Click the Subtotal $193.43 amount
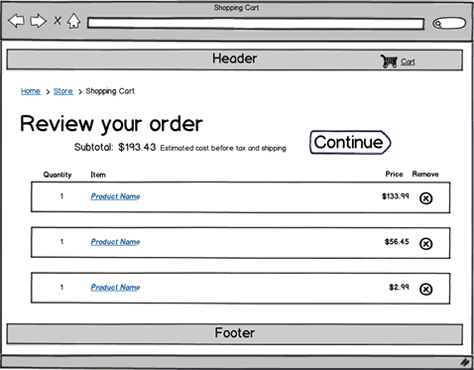Screen dimensions: 474x370 (x=137, y=147)
